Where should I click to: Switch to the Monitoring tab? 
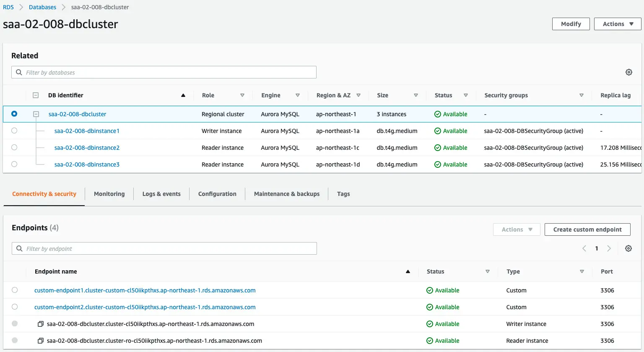(x=109, y=194)
